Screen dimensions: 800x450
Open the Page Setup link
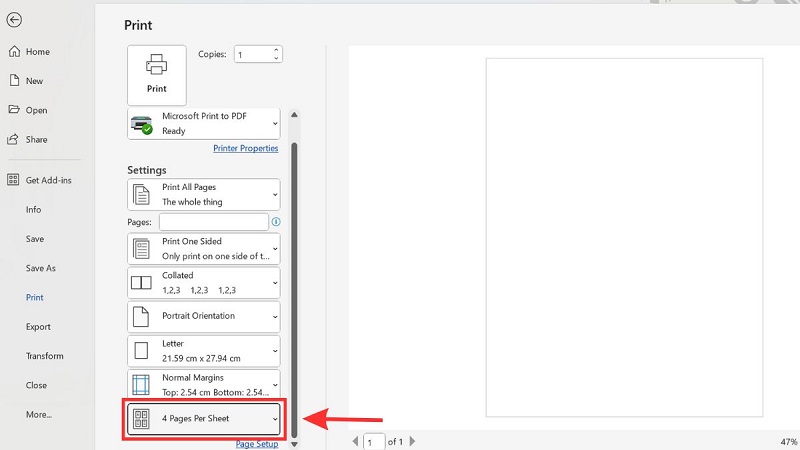point(257,444)
